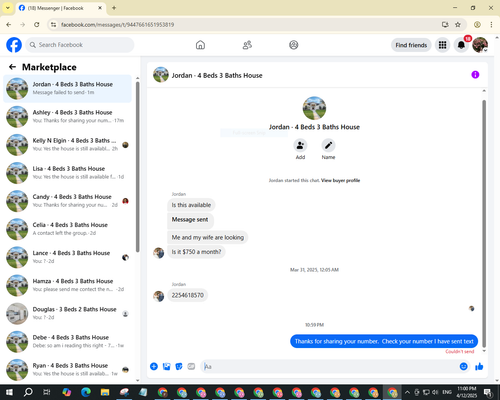The width and height of the screenshot is (500, 400).
Task: Click the Couldn't send error link
Action: tap(460, 352)
